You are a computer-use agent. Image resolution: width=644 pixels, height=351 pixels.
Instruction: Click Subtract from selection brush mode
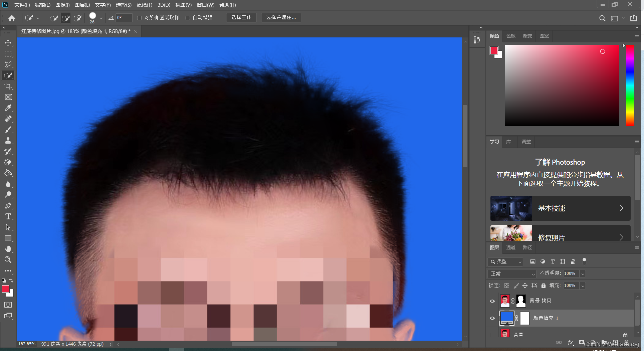pyautogui.click(x=77, y=18)
